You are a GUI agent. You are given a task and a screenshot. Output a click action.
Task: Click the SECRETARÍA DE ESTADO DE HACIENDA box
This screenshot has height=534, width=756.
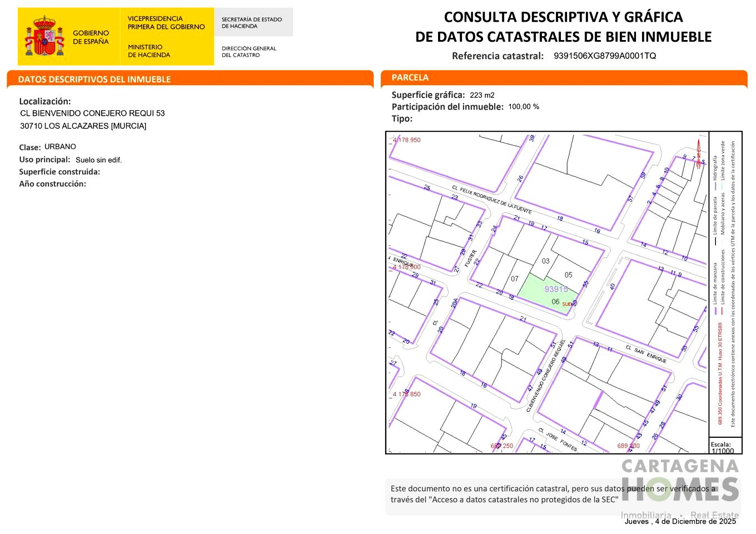pos(253,22)
